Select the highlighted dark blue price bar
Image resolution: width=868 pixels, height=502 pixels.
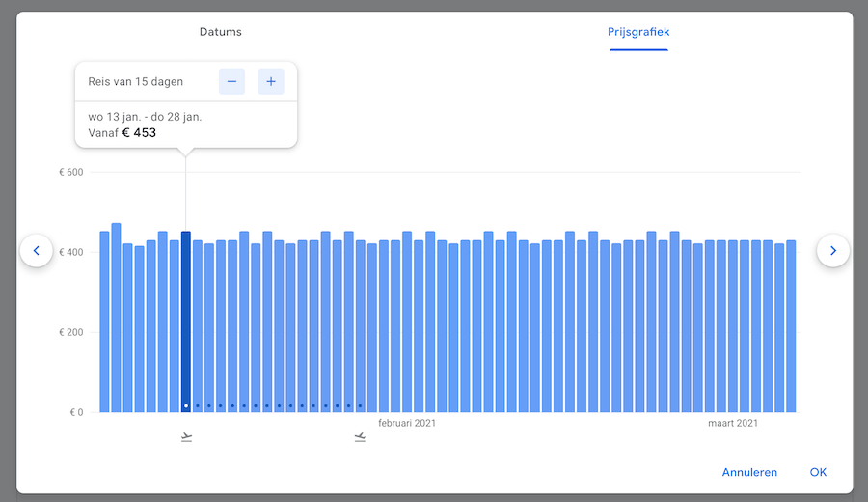[x=186, y=319]
